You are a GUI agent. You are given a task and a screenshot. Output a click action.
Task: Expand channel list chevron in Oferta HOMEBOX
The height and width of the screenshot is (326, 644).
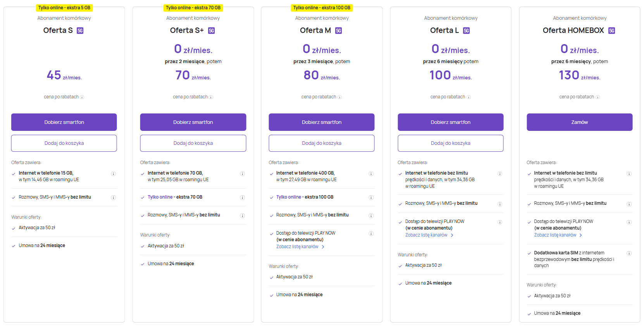click(x=581, y=235)
